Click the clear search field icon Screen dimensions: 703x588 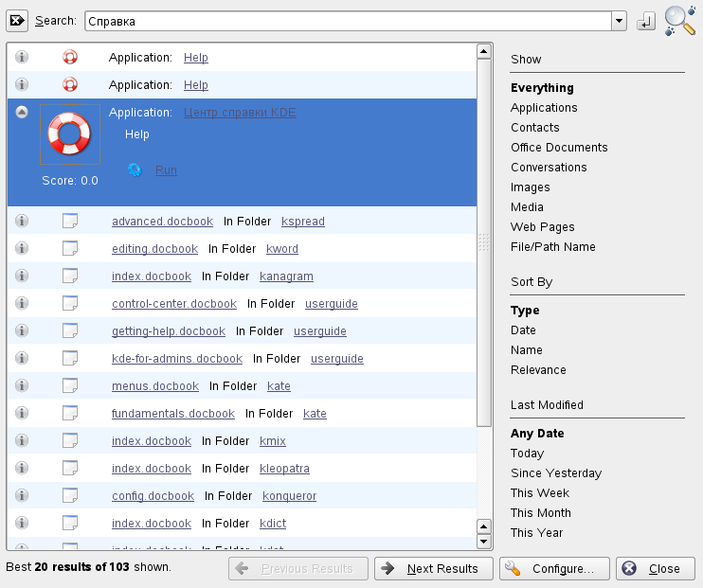pos(17,21)
